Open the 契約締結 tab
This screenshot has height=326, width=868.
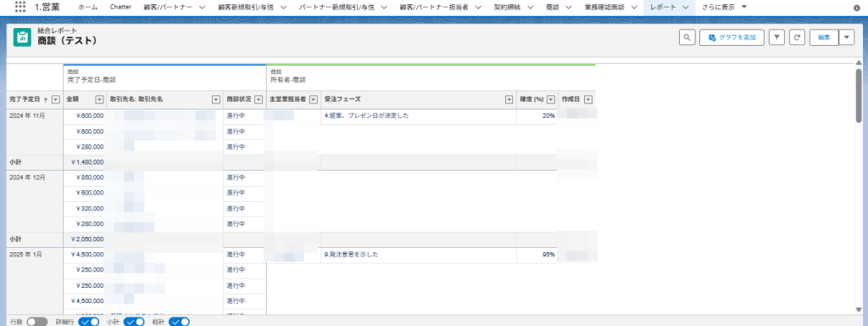(x=507, y=7)
